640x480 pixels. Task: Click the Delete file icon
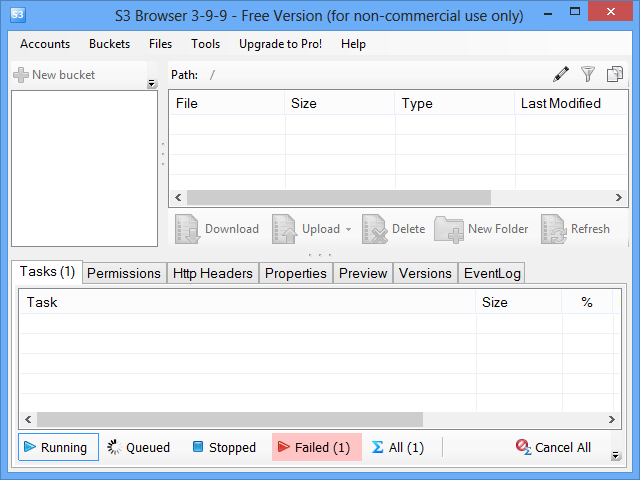(x=374, y=229)
